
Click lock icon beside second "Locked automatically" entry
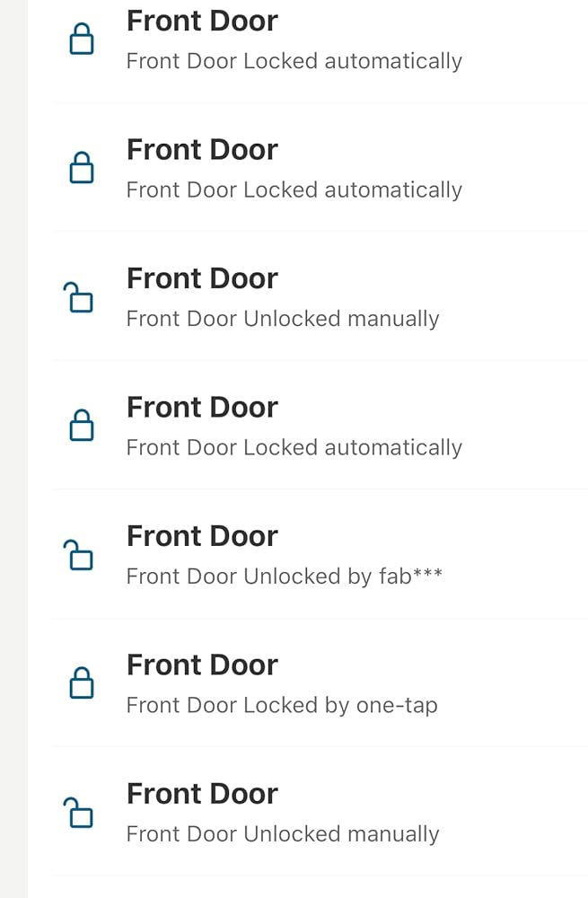(82, 168)
